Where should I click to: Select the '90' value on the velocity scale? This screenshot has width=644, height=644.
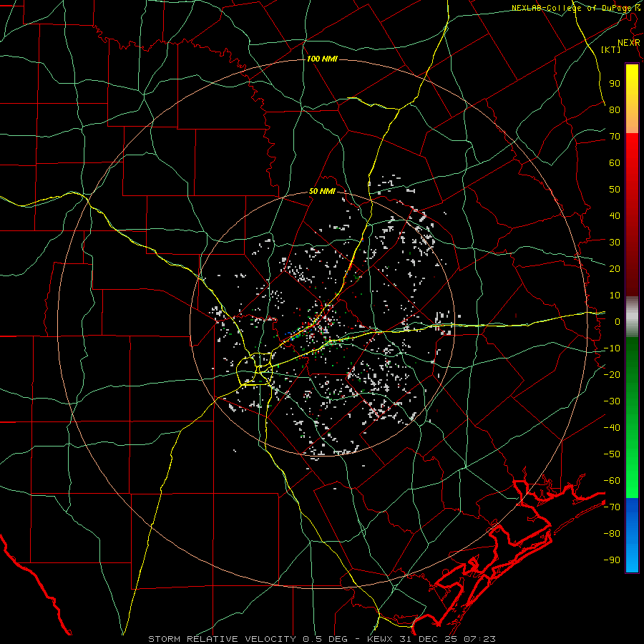(x=615, y=84)
